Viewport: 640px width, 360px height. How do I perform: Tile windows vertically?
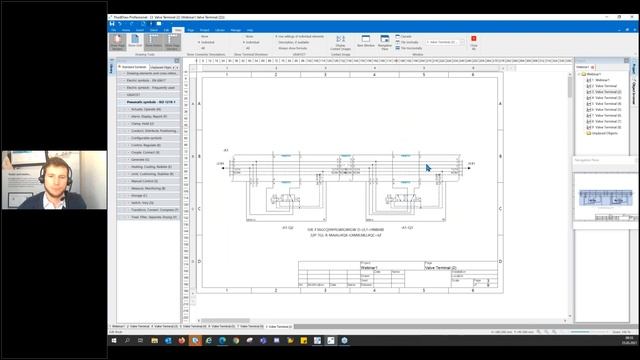(407, 42)
